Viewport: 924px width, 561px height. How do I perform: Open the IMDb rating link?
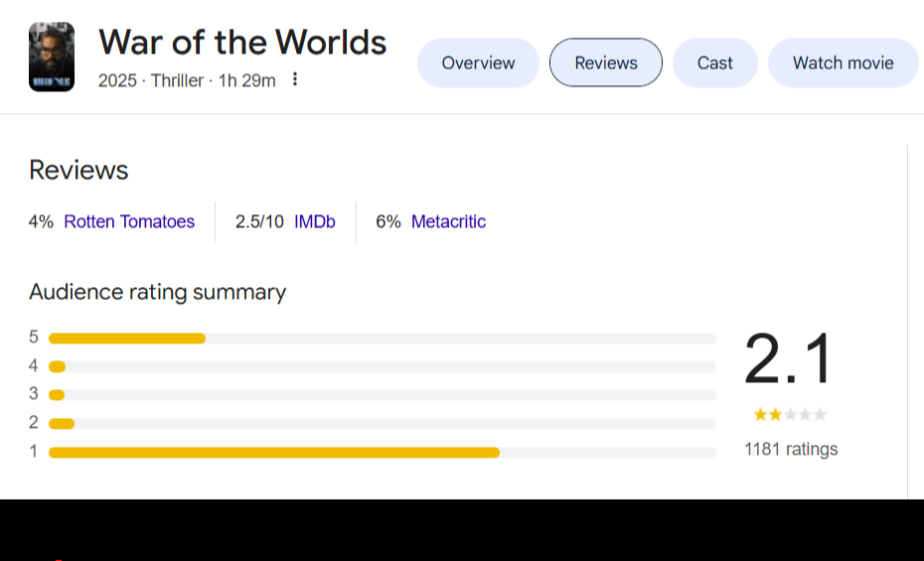tap(315, 222)
